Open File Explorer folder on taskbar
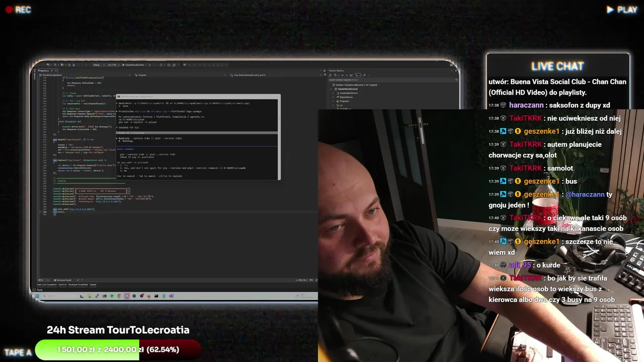This screenshot has width=644, height=362. click(90, 296)
